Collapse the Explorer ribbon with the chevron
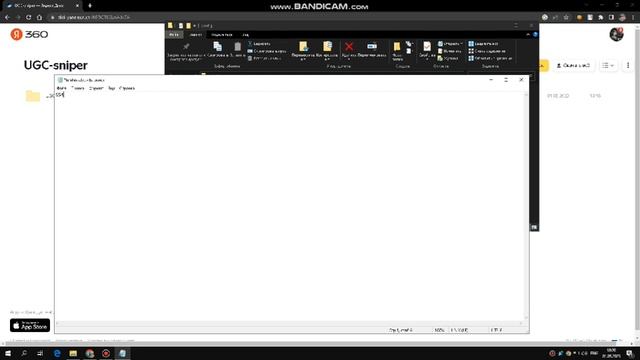This screenshot has width=640, height=360. point(528,35)
